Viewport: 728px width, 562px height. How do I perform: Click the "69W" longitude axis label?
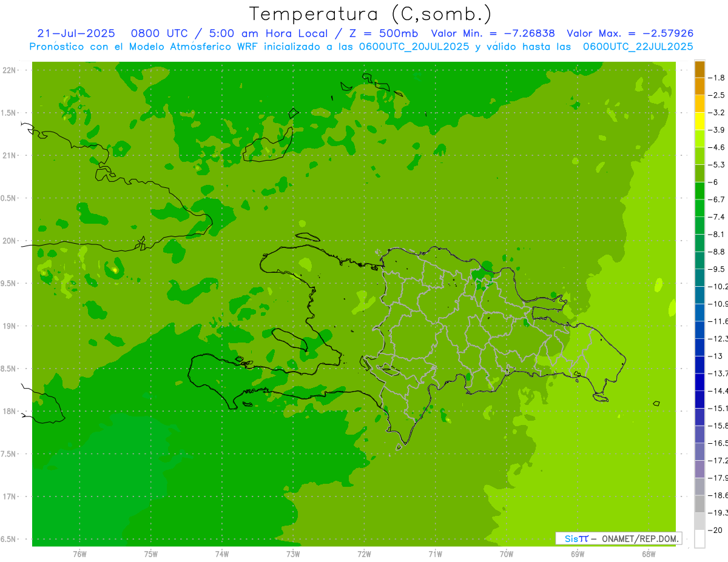[x=578, y=554]
